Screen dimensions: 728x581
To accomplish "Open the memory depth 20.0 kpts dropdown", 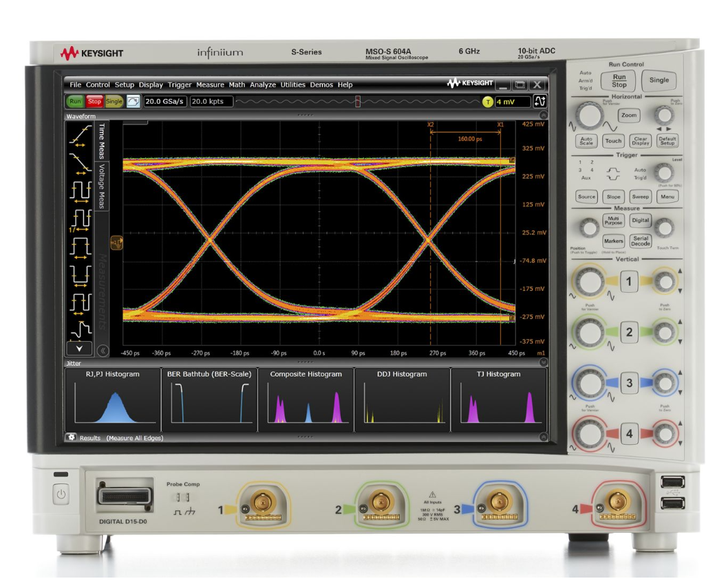I will click(209, 101).
